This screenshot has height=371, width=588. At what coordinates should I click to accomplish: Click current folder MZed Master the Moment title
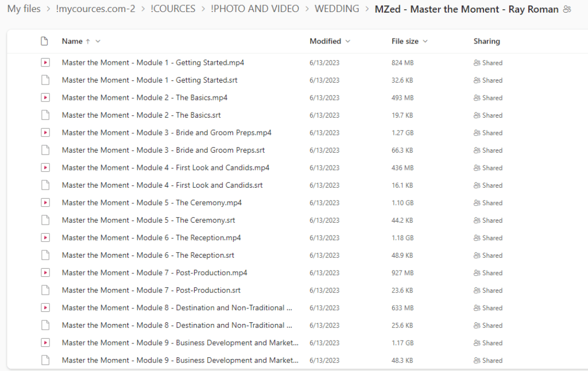point(466,9)
